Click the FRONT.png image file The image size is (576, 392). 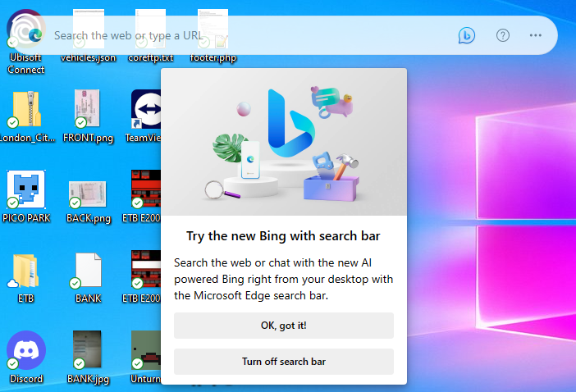coord(88,110)
